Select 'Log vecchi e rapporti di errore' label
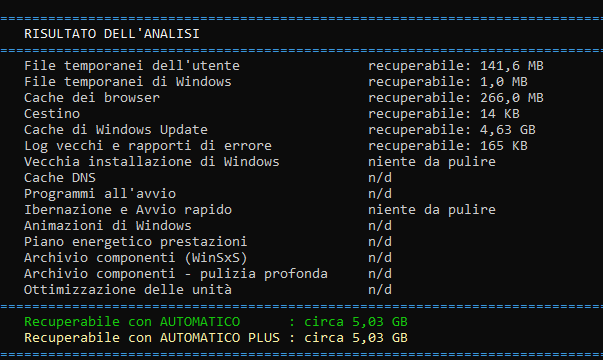This screenshot has width=603, height=360. pyautogui.click(x=148, y=146)
